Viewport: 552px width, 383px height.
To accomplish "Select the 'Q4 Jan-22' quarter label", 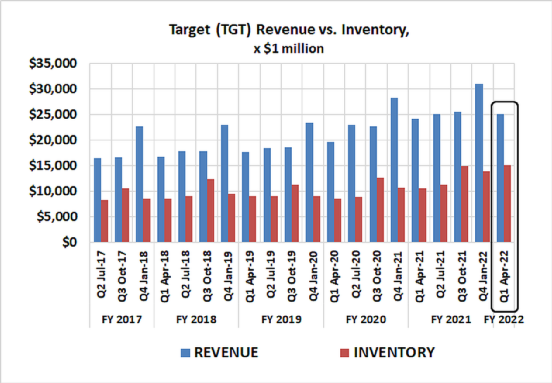I will point(483,276).
